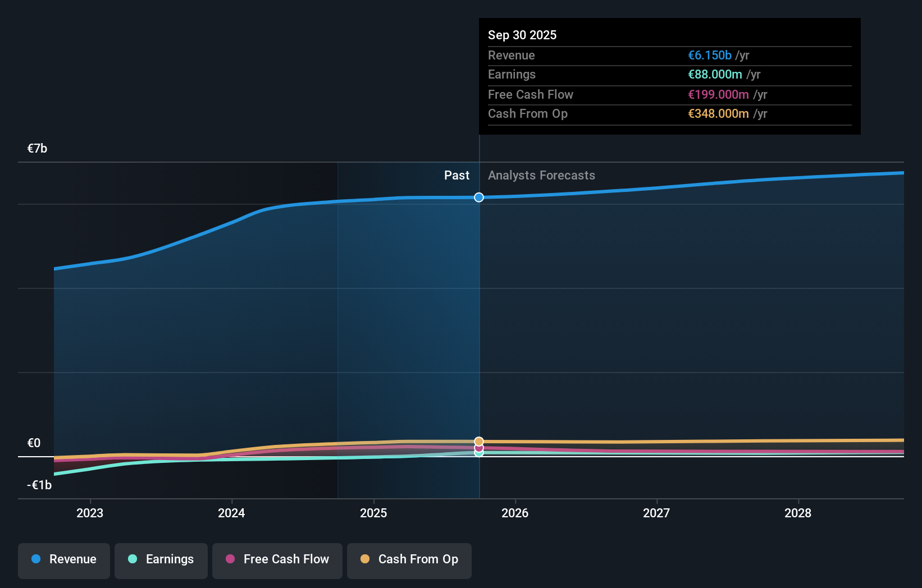Click the 2026 year axis label
The image size is (922, 588).
[515, 513]
